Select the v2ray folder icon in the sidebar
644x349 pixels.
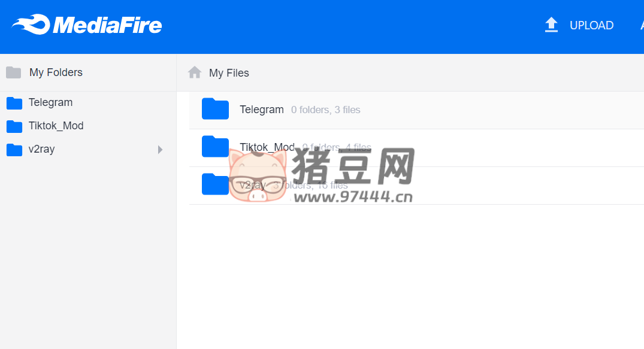tap(14, 149)
